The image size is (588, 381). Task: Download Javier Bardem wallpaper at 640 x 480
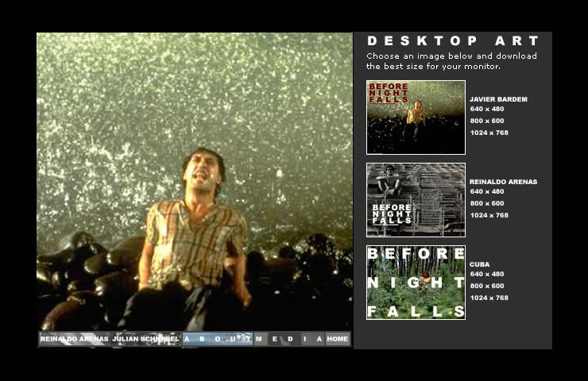[487, 109]
